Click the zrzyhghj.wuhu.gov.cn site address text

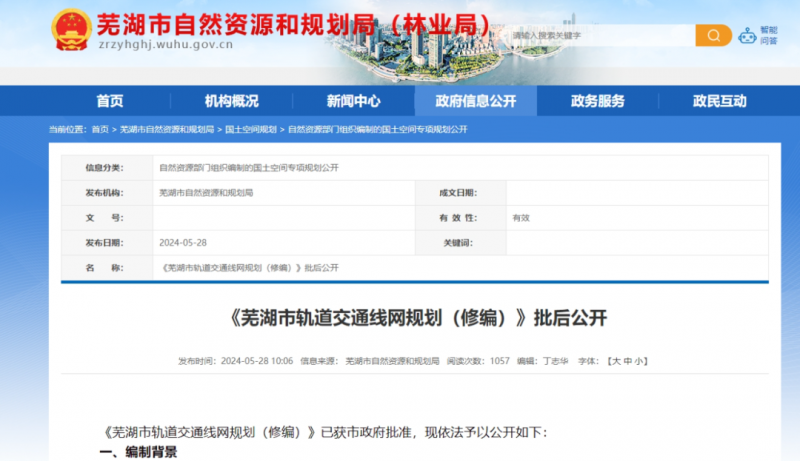pos(165,45)
